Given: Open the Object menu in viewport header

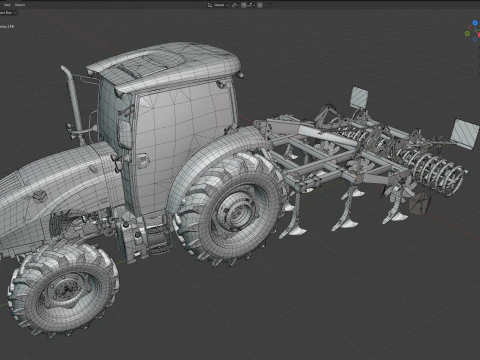Looking at the screenshot, I should pos(20,5).
